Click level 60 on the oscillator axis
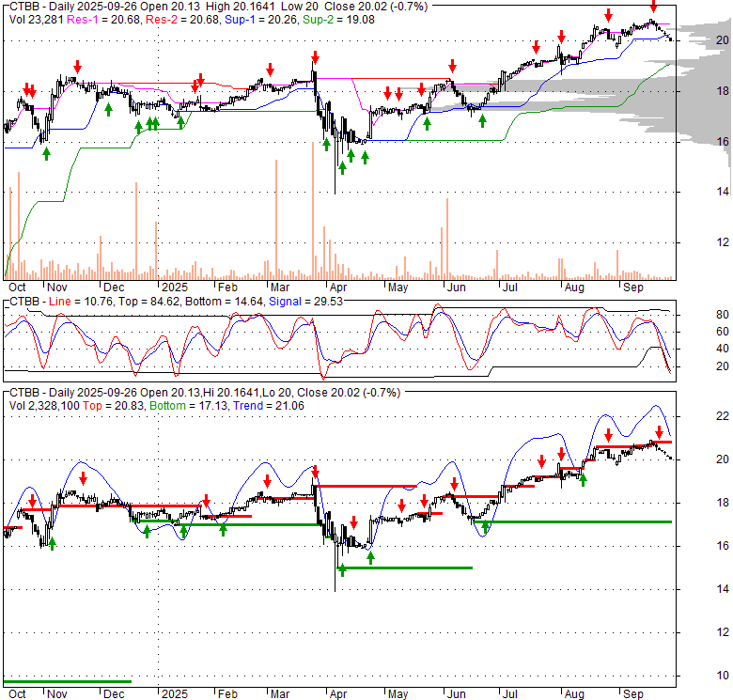 [x=723, y=332]
